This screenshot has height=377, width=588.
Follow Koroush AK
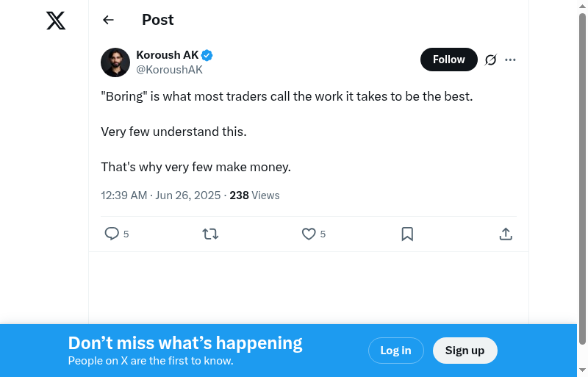[x=448, y=60]
